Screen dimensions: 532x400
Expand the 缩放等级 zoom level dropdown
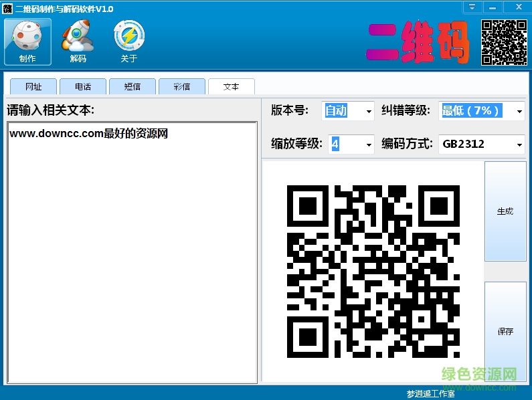pyautogui.click(x=369, y=144)
